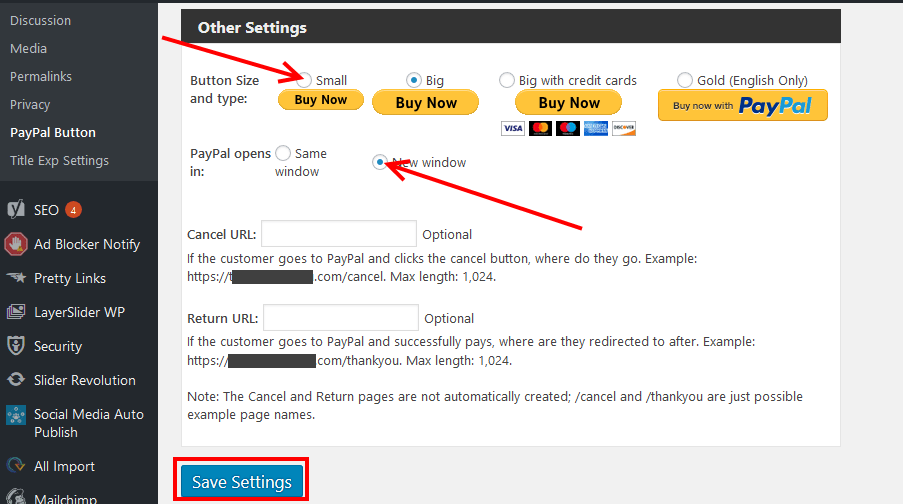This screenshot has width=903, height=504.
Task: Click the Visa card logo
Action: (x=513, y=128)
